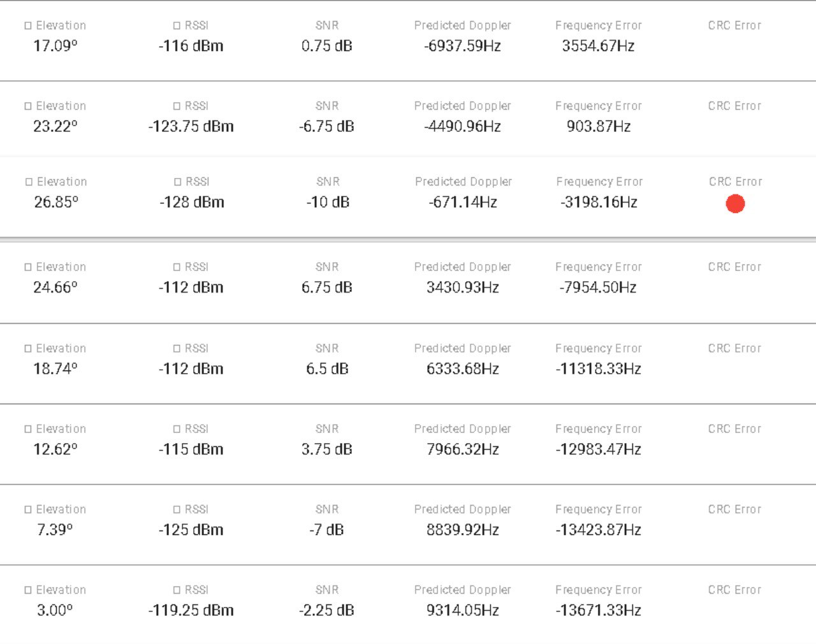
Task: Select the -13671.33Hz Frequency Error value
Action: click(598, 610)
